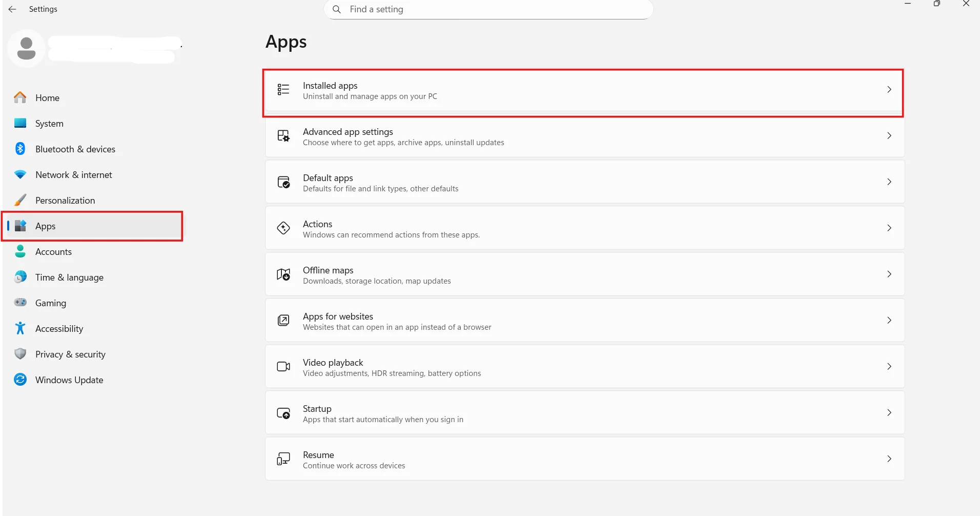Viewport: 980px width, 516px height.
Task: Open Gaming via the controller icon
Action: [x=19, y=303]
